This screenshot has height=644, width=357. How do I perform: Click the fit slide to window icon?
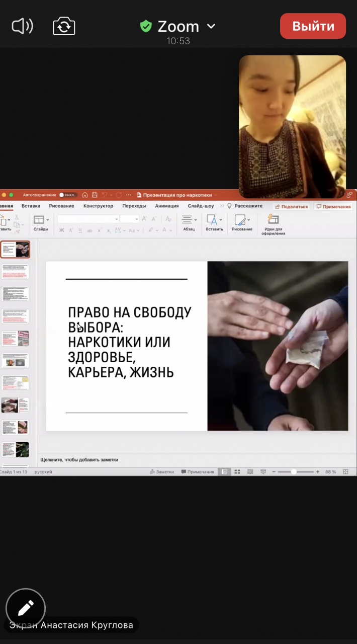tap(346, 472)
